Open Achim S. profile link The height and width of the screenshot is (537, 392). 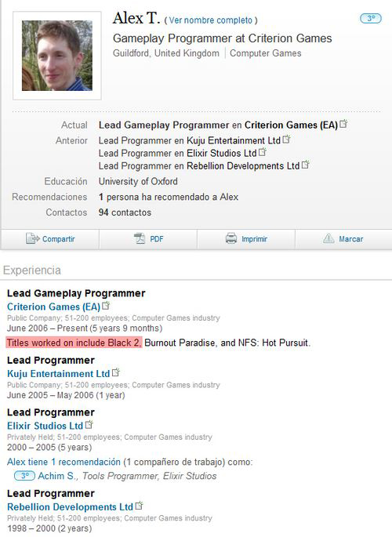[x=57, y=476]
